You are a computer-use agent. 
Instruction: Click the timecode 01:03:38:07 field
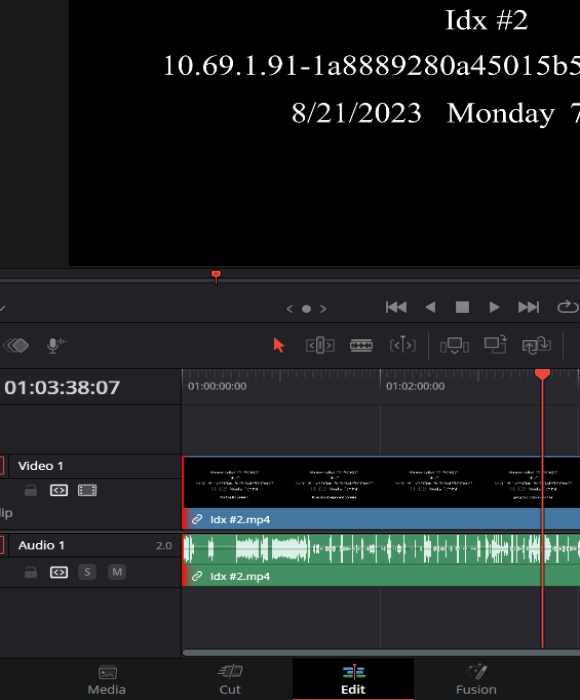pos(62,387)
